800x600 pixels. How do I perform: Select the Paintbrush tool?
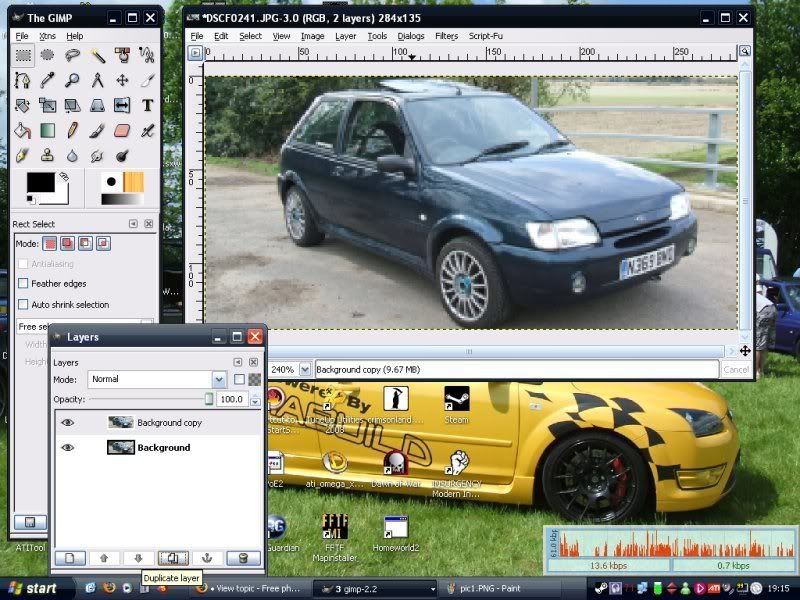[97, 130]
